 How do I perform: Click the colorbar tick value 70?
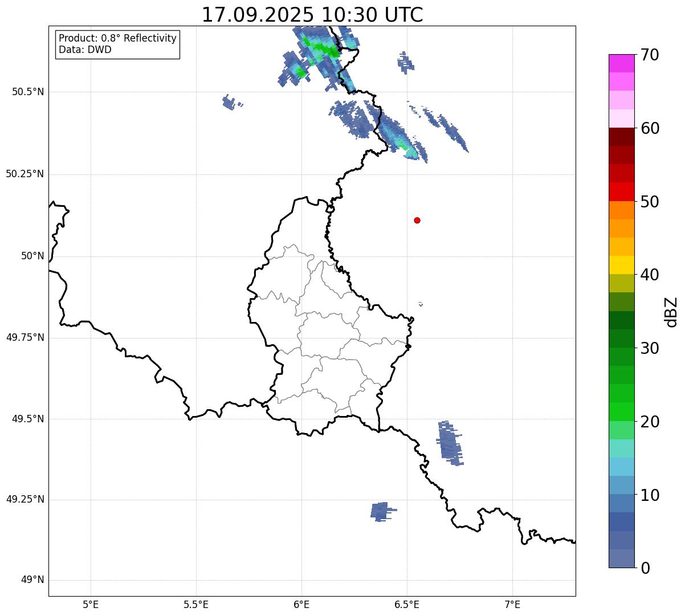(650, 55)
